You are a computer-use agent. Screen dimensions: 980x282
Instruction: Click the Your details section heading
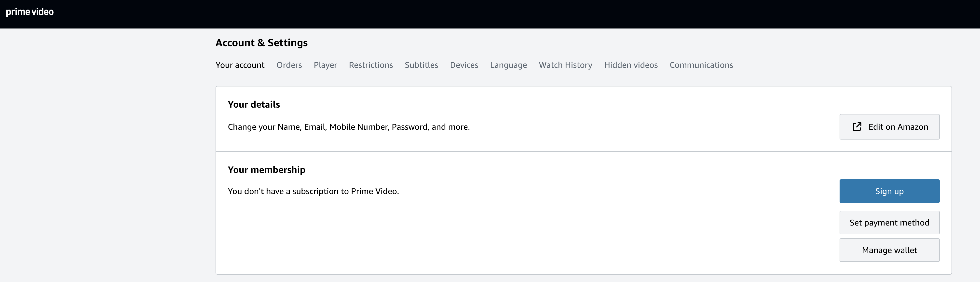tap(254, 105)
